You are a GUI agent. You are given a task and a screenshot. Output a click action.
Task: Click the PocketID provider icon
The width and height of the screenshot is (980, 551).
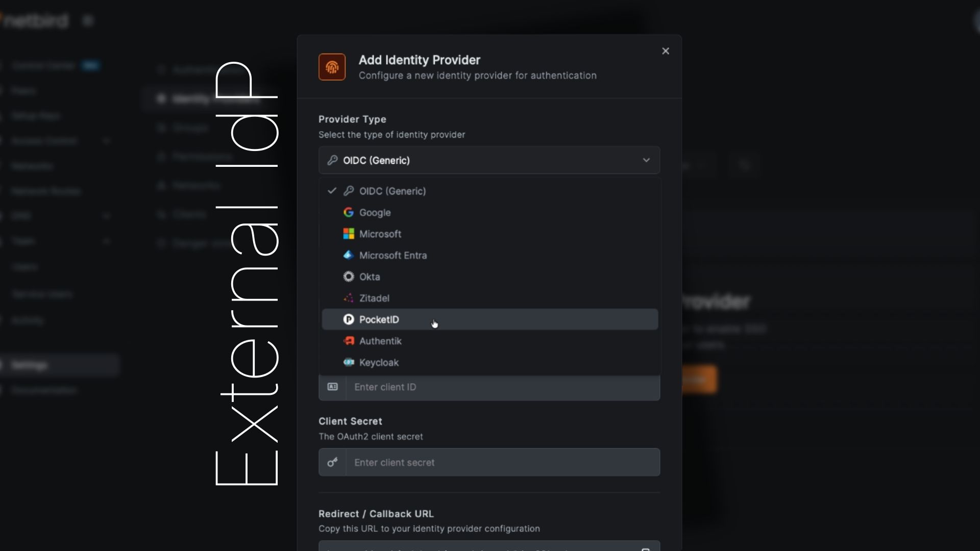pos(348,319)
